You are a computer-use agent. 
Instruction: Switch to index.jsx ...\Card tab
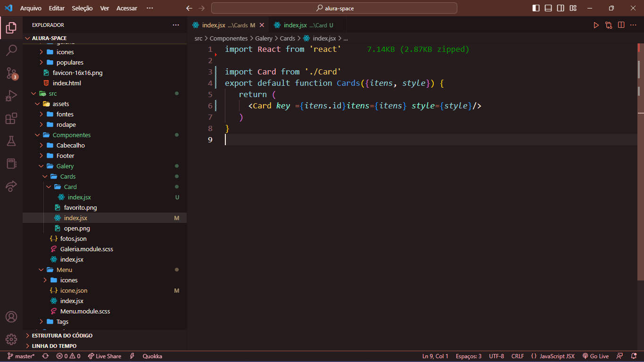308,25
